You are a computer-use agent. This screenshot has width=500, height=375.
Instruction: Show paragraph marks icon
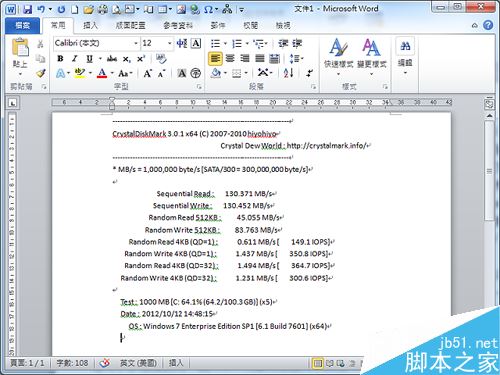pos(310,73)
